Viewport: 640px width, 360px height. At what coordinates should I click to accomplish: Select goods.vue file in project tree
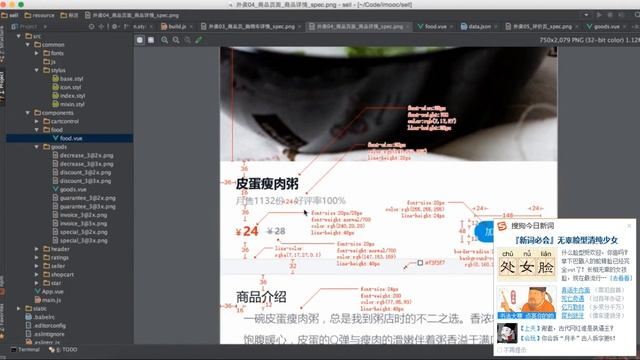pos(69,189)
